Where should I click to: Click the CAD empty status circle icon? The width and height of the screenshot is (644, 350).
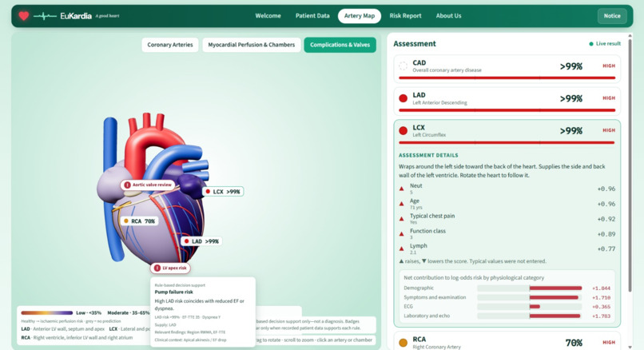(x=403, y=66)
